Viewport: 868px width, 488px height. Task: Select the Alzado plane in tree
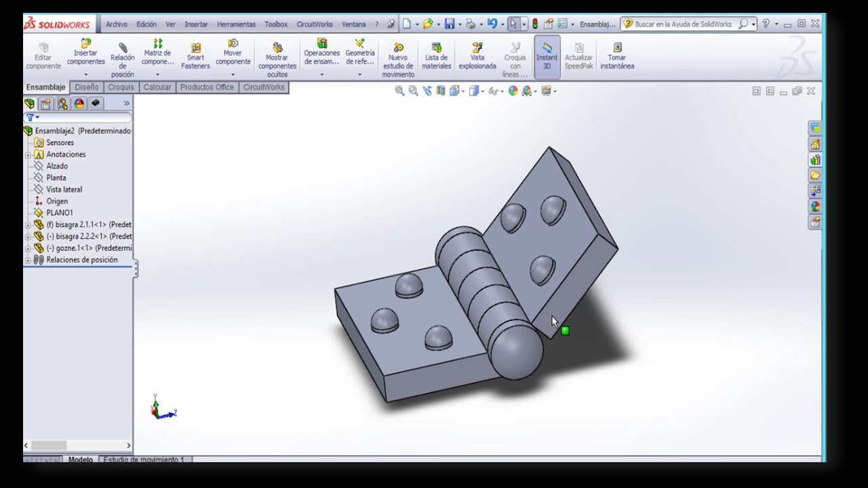[56, 166]
